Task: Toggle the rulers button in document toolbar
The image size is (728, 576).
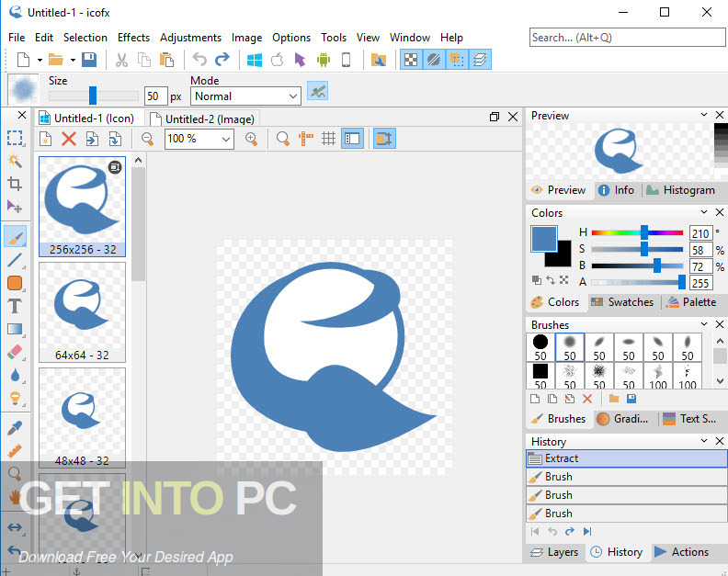Action: [306, 139]
